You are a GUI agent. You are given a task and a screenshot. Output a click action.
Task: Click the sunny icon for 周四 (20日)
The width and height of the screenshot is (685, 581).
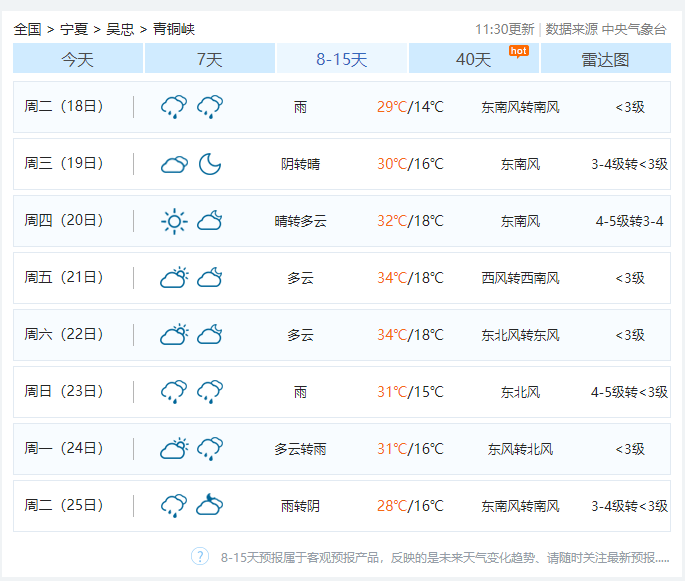click(174, 221)
